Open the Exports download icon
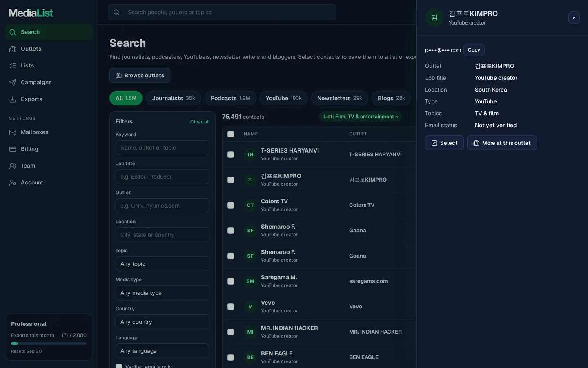The image size is (588, 368). [13, 99]
